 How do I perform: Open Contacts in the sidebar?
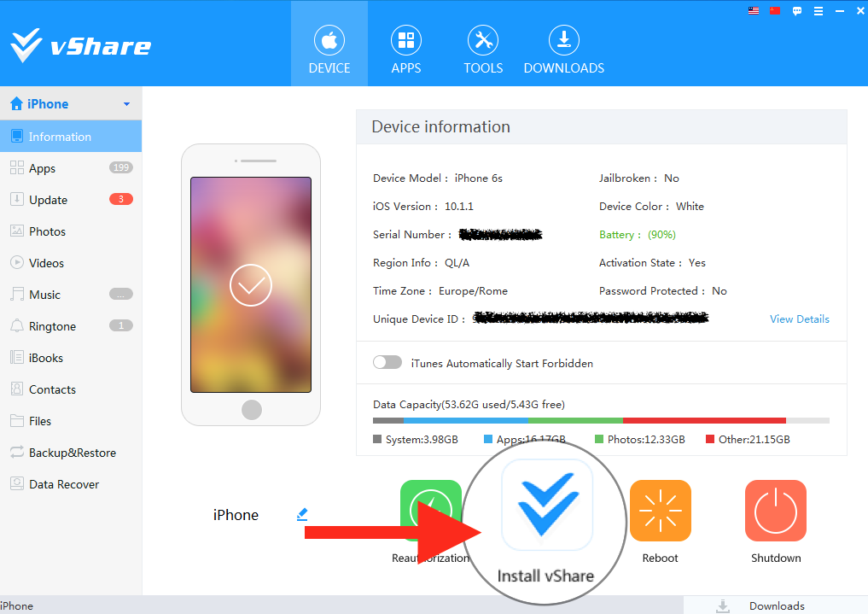click(x=71, y=389)
